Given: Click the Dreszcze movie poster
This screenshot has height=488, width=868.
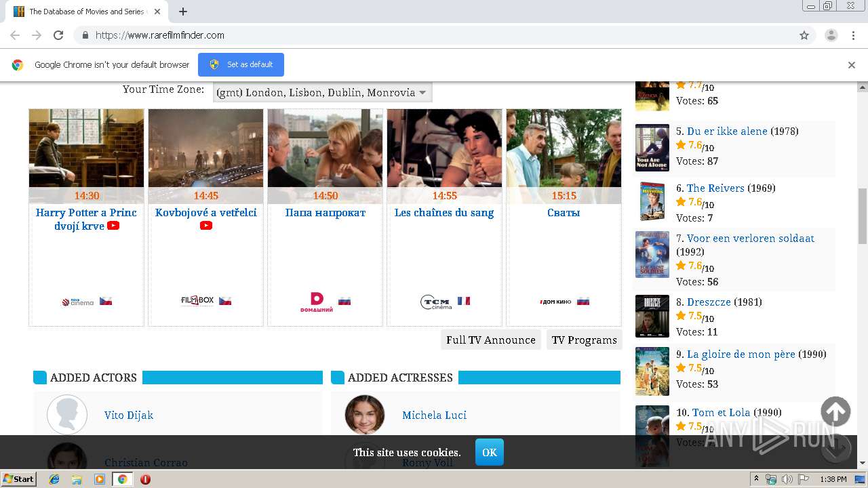Looking at the screenshot, I should click(x=652, y=316).
